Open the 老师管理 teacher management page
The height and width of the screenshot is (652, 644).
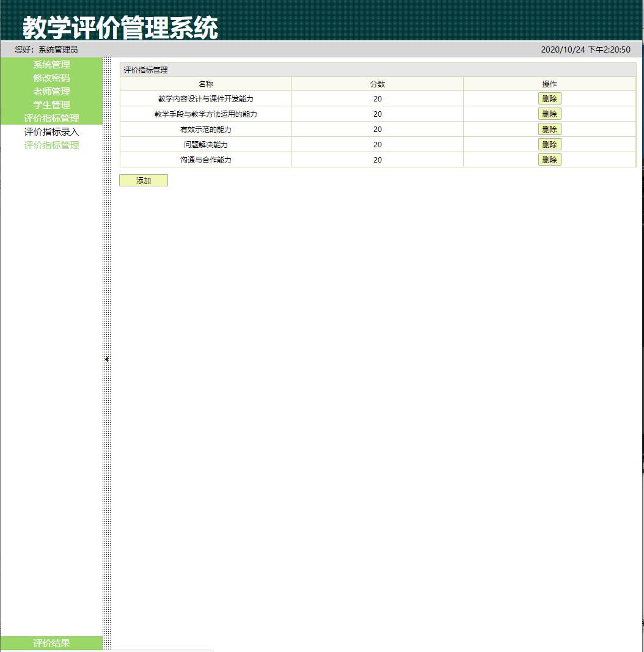pyautogui.click(x=53, y=90)
